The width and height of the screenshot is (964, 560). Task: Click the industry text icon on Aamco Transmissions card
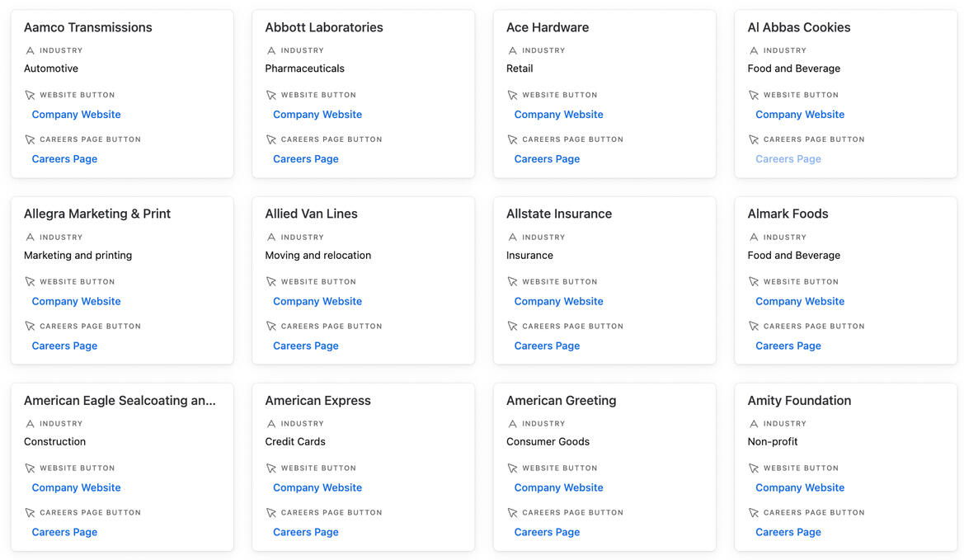[30, 51]
